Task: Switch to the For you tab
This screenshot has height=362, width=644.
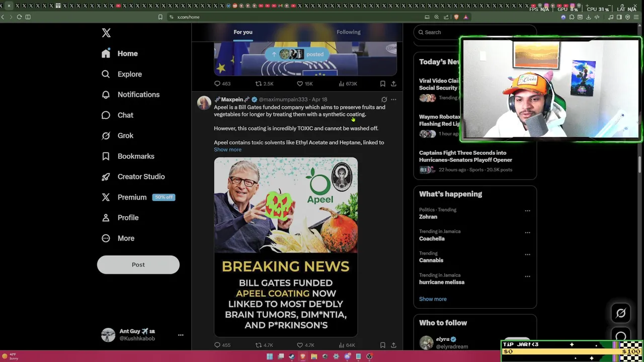Action: [243, 32]
